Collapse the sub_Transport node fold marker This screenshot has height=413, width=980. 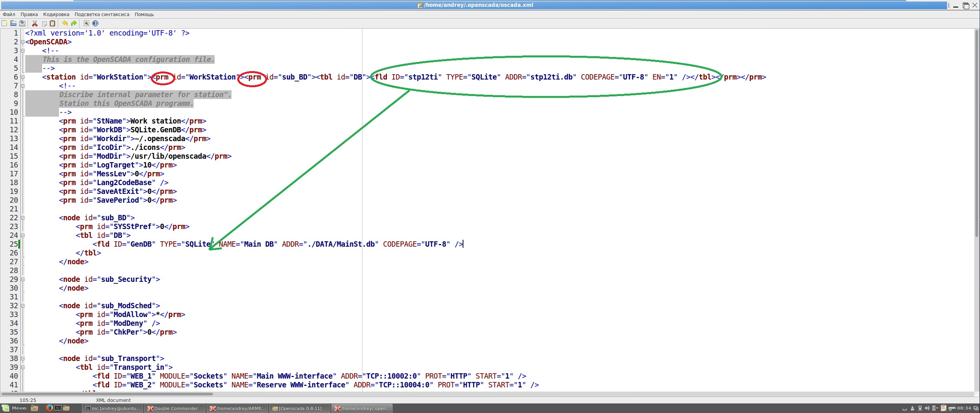pos(23,359)
